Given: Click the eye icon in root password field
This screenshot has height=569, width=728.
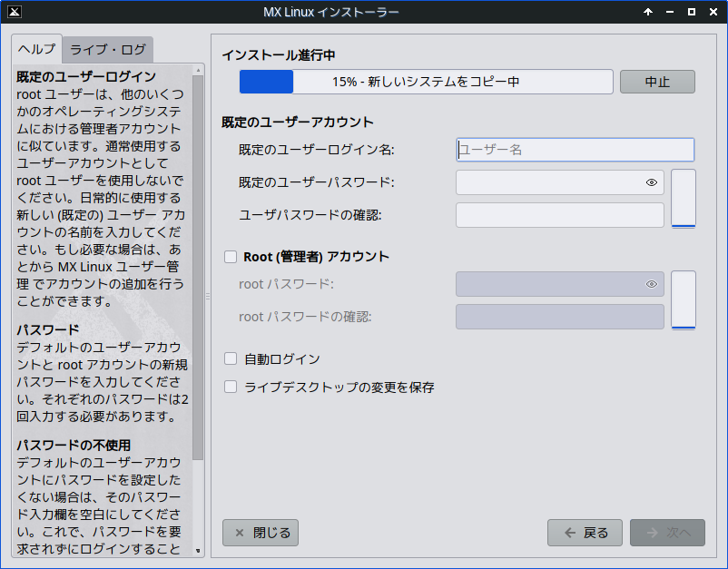Looking at the screenshot, I should (x=651, y=284).
